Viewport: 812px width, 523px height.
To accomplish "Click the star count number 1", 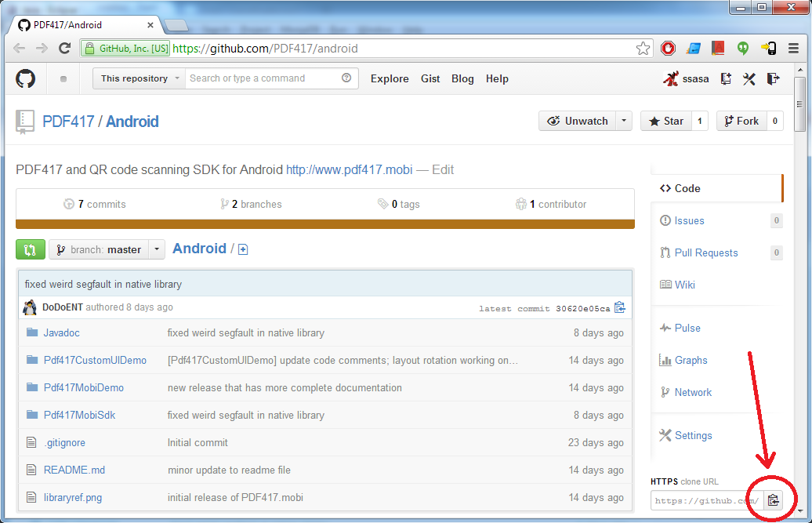I will click(x=700, y=121).
